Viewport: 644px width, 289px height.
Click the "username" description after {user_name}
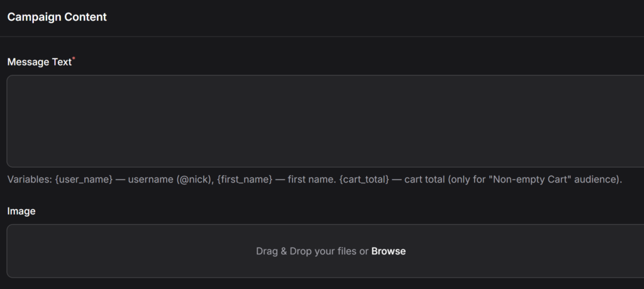point(151,180)
